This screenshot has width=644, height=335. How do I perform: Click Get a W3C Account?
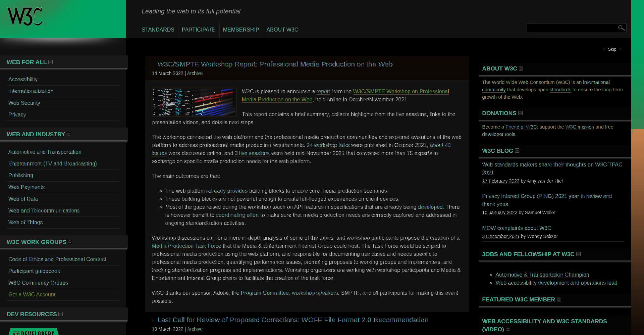[x=32, y=295]
